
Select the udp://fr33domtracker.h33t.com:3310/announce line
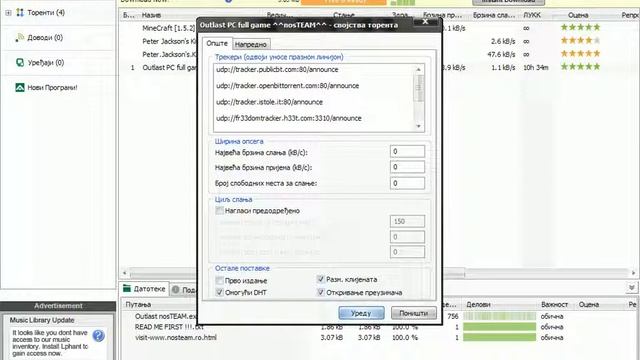[289, 118]
